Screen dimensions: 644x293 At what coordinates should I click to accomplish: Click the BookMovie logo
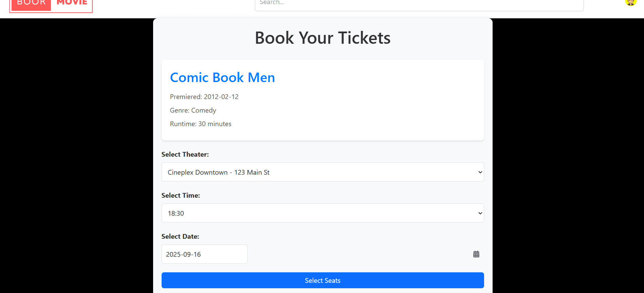click(x=51, y=5)
